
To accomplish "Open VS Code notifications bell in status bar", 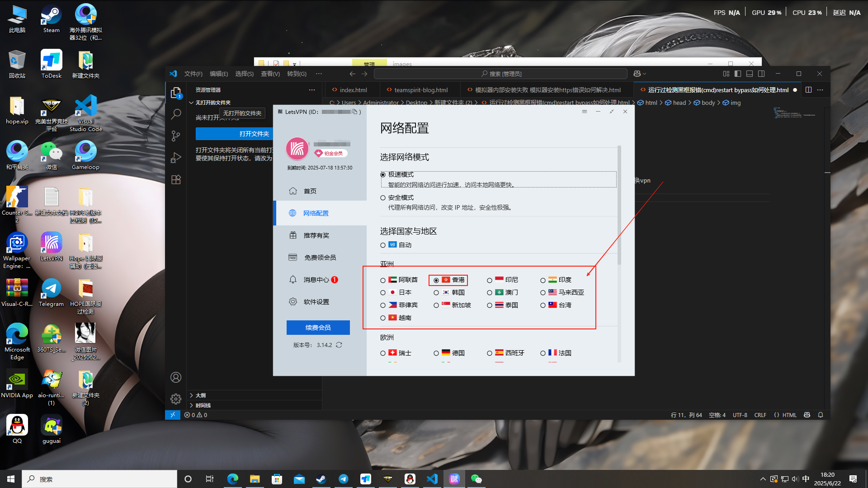I will point(821,415).
